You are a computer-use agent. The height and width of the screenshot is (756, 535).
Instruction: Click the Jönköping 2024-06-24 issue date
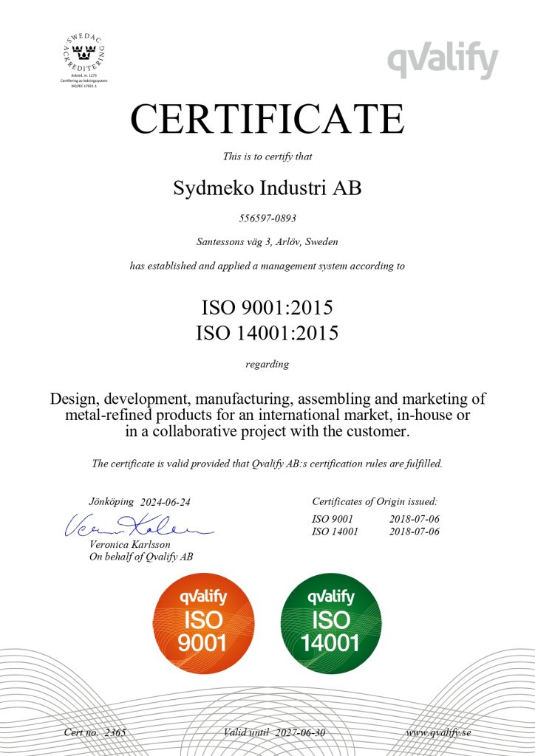[140, 502]
